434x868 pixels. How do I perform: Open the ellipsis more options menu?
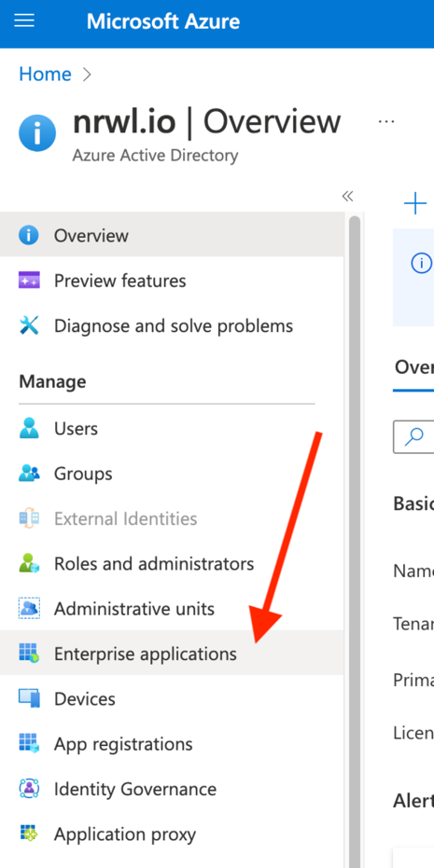point(386,121)
